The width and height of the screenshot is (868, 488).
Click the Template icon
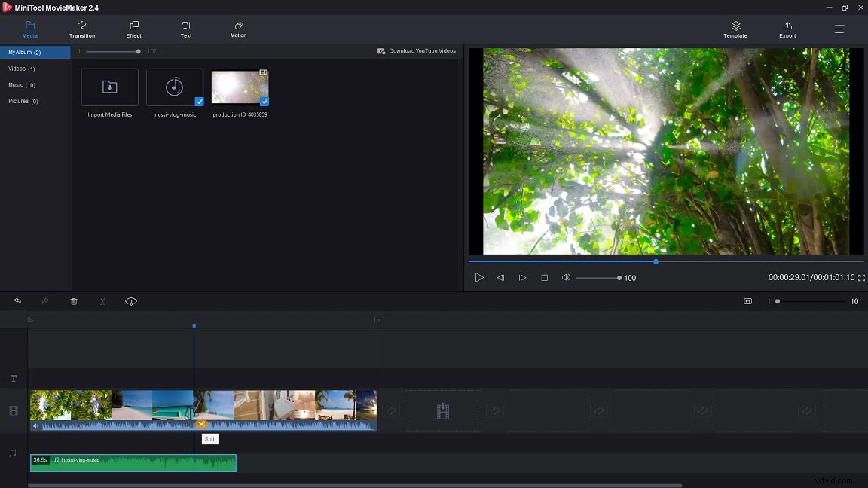tap(735, 29)
